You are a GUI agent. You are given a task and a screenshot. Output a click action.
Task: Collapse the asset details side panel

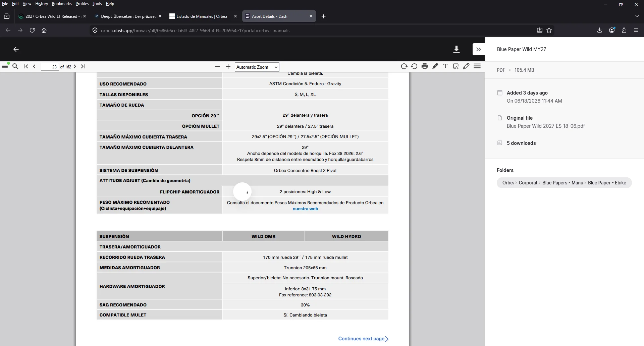click(479, 49)
